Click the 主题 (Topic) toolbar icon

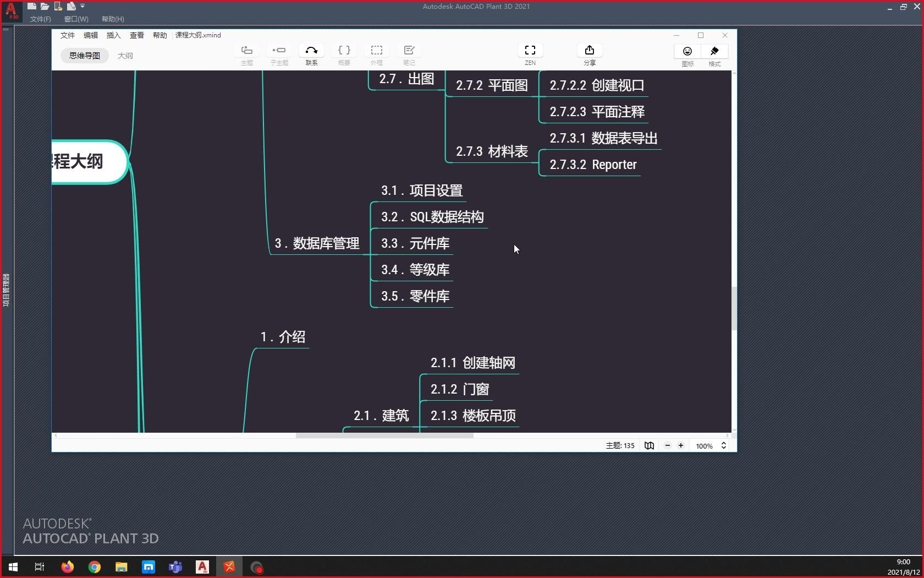pos(247,51)
